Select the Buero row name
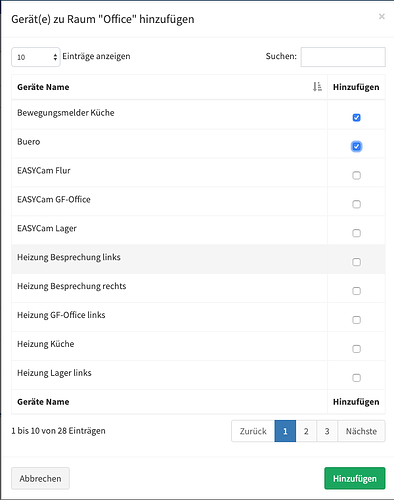394x500 pixels. tap(29, 142)
